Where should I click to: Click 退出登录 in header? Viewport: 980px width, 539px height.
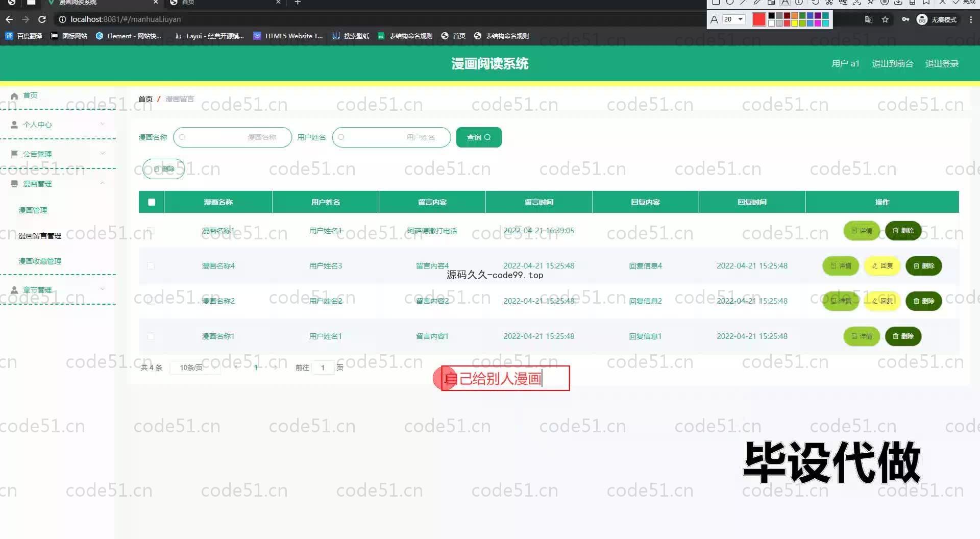[x=942, y=64]
